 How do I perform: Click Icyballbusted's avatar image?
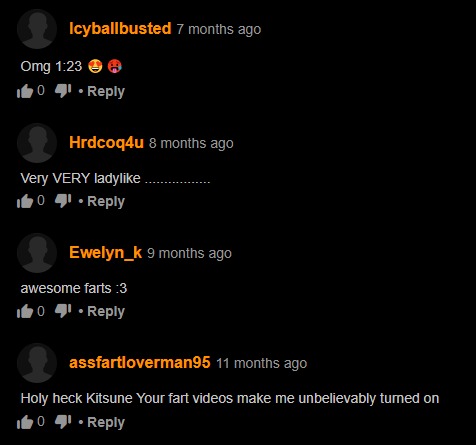[x=37, y=29]
